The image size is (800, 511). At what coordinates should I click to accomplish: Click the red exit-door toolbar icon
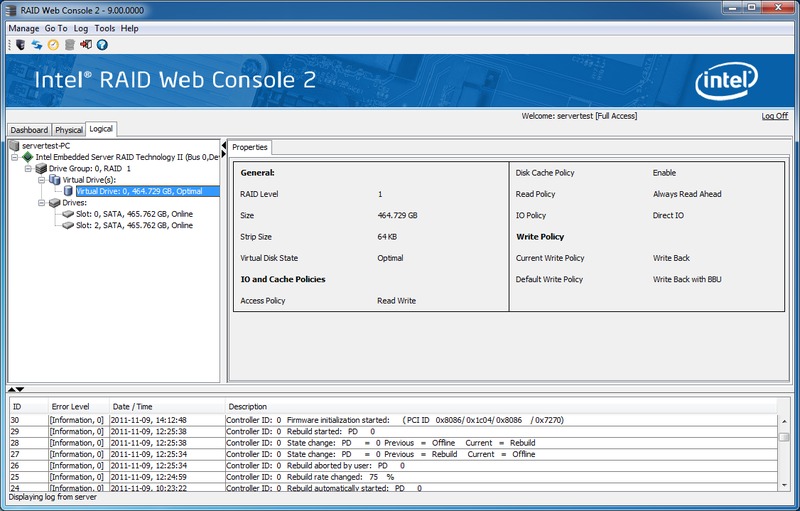[x=85, y=44]
